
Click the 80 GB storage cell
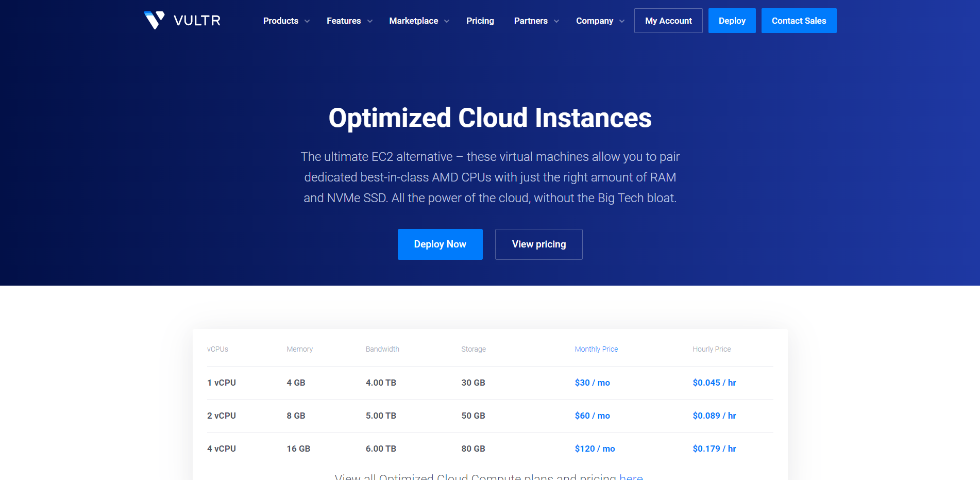(473, 449)
